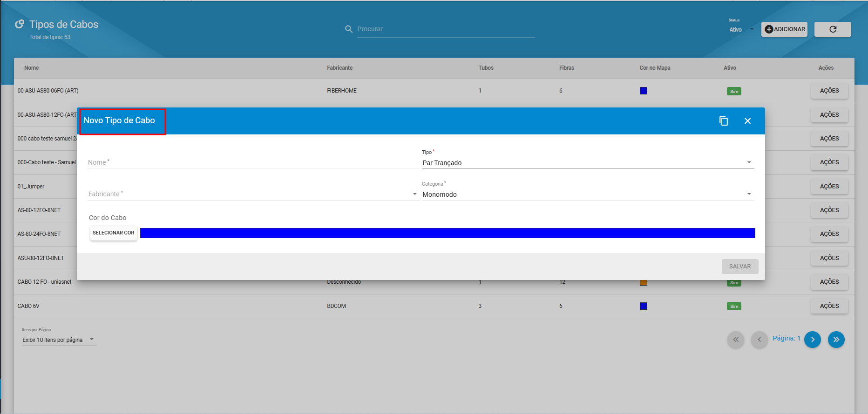
Task: Click the Sim badge for CABO 6V
Action: tap(734, 306)
